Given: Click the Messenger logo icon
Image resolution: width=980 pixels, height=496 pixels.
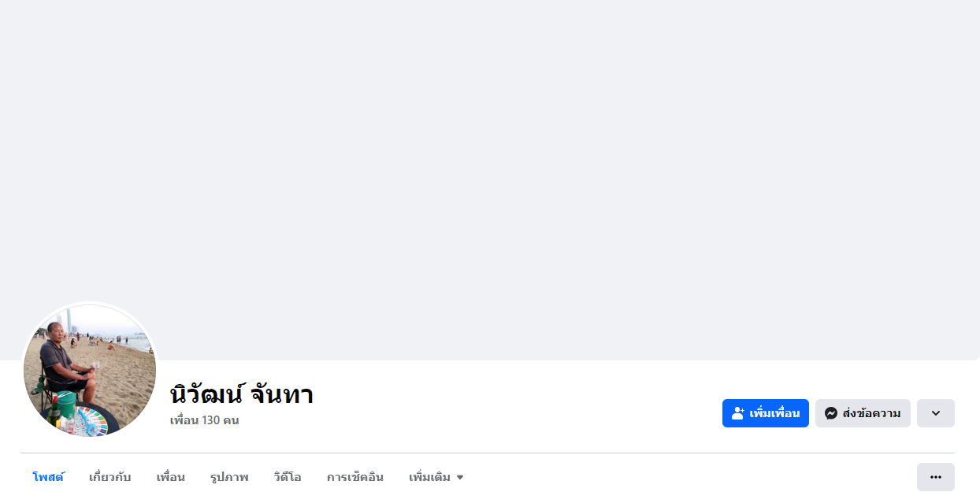Looking at the screenshot, I should click(x=830, y=413).
